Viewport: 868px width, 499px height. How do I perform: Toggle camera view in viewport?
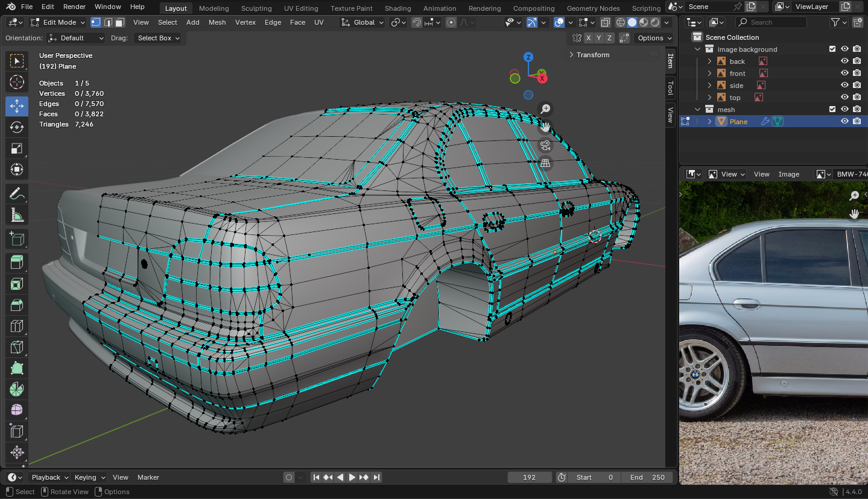(x=545, y=145)
